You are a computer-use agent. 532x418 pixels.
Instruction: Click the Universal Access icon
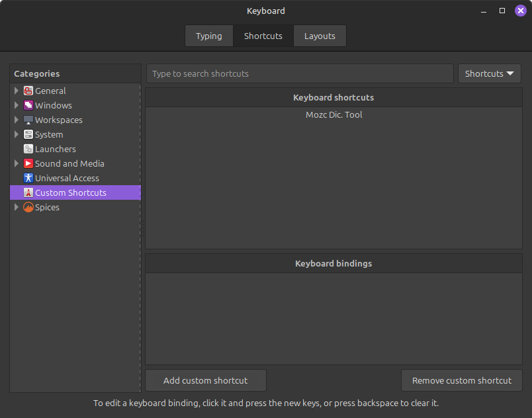pos(28,179)
